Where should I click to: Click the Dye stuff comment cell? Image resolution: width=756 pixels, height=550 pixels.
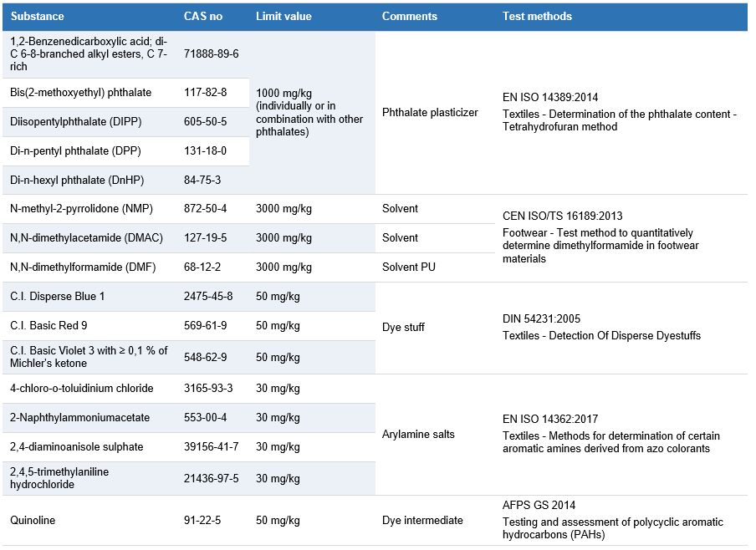[403, 327]
